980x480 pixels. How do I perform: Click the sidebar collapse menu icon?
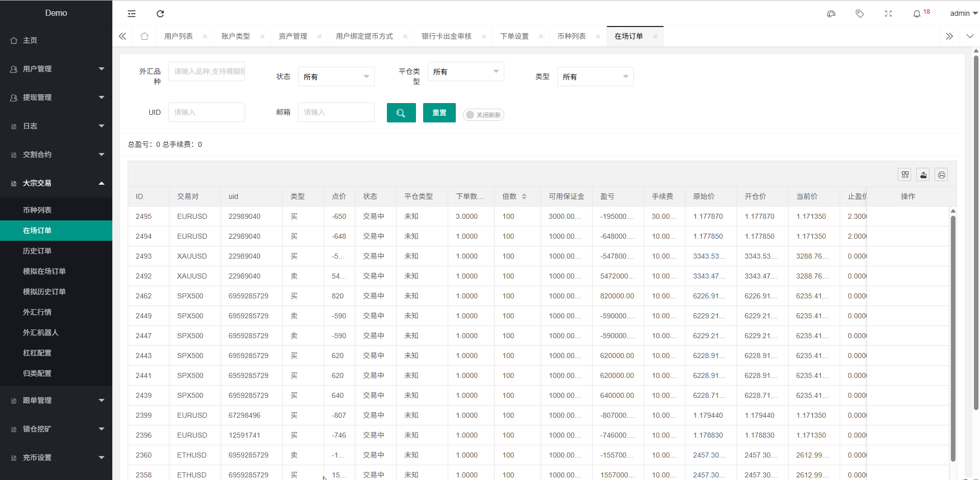pos(132,14)
